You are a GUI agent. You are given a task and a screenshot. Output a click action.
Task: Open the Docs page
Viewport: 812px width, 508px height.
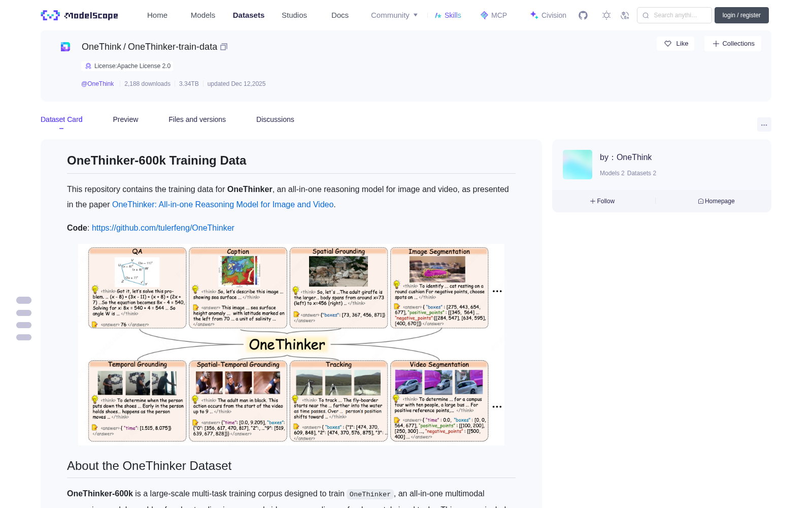pyautogui.click(x=340, y=15)
